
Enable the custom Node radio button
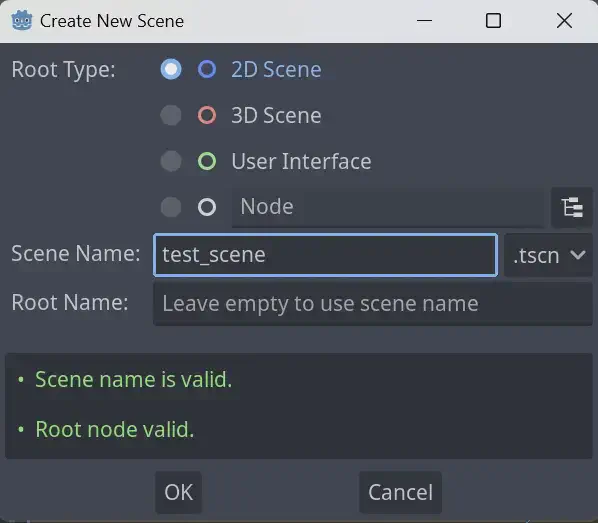point(171,207)
